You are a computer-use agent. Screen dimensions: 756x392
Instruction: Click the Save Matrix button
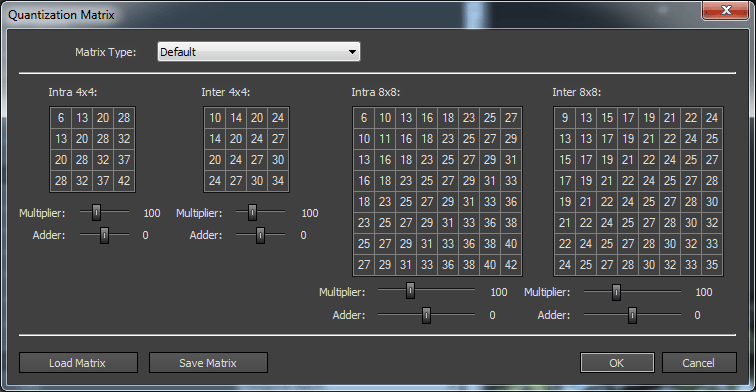click(x=208, y=363)
